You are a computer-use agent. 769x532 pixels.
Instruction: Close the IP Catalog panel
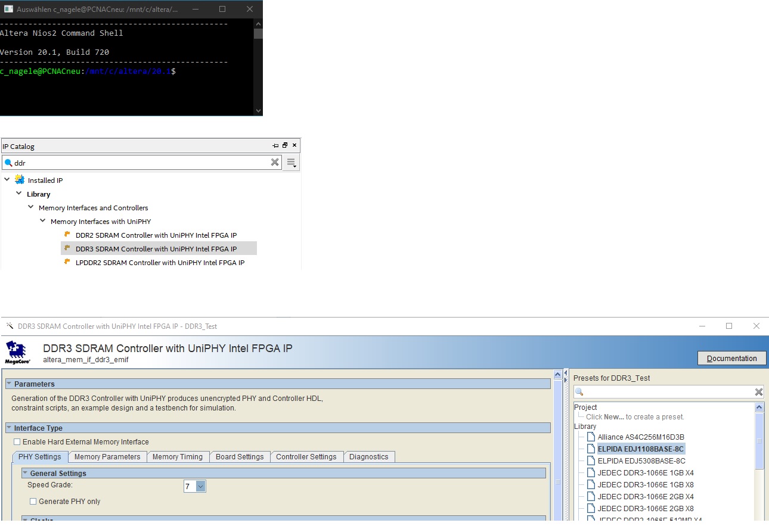tap(294, 146)
